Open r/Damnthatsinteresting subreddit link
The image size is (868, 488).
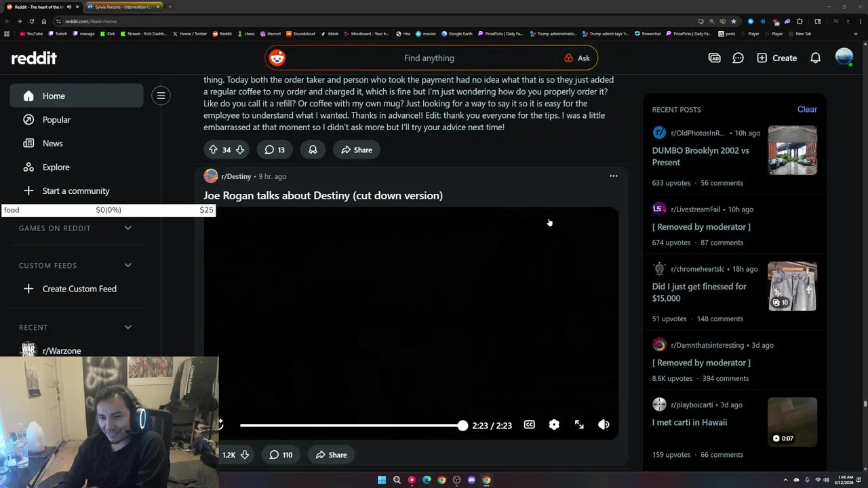(x=707, y=345)
